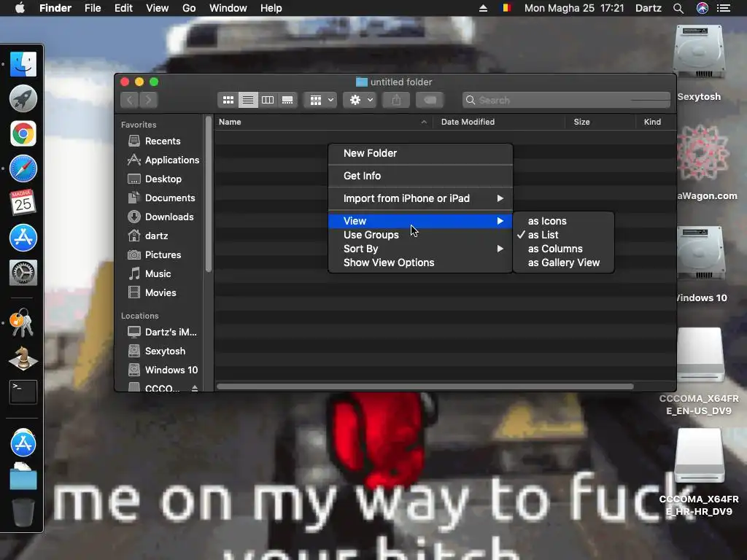Screen dimensions: 747x560
Task: Choose Show View Options
Action: [x=420, y=262]
